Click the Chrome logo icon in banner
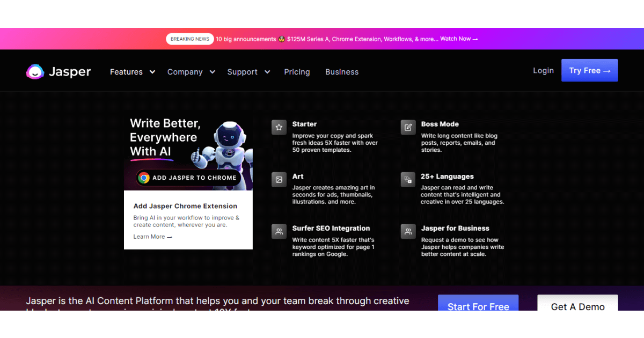This screenshot has width=644, height=338. [x=143, y=178]
